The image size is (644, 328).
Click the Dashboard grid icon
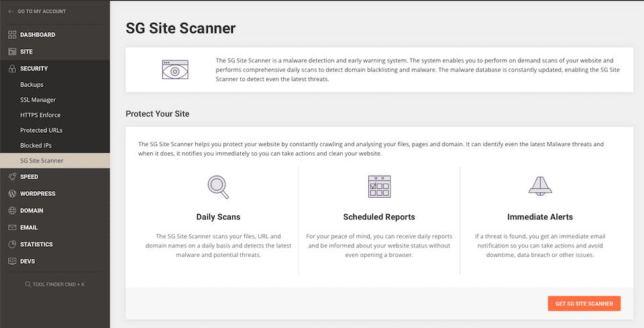point(12,35)
